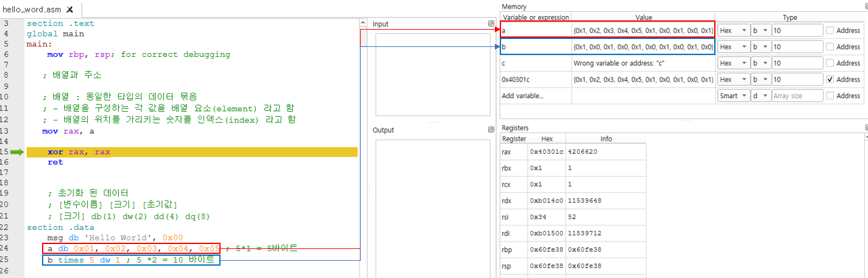Click inside the Input text area
868x278 pixels.
point(432,74)
